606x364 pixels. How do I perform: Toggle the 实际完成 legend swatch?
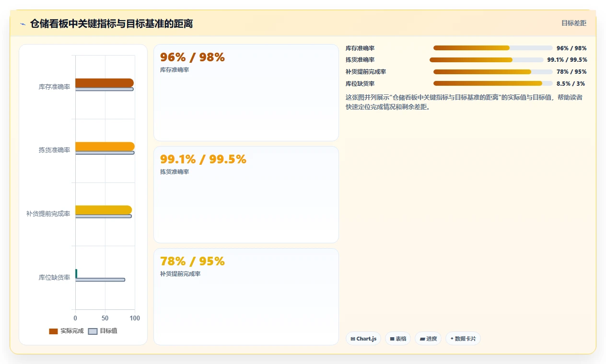[53, 331]
